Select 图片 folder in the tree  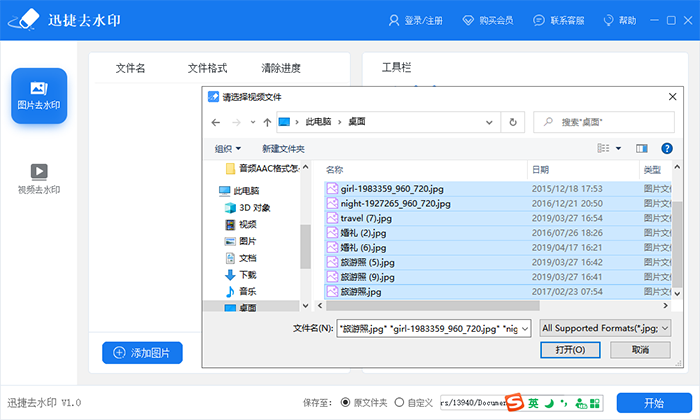(240, 241)
